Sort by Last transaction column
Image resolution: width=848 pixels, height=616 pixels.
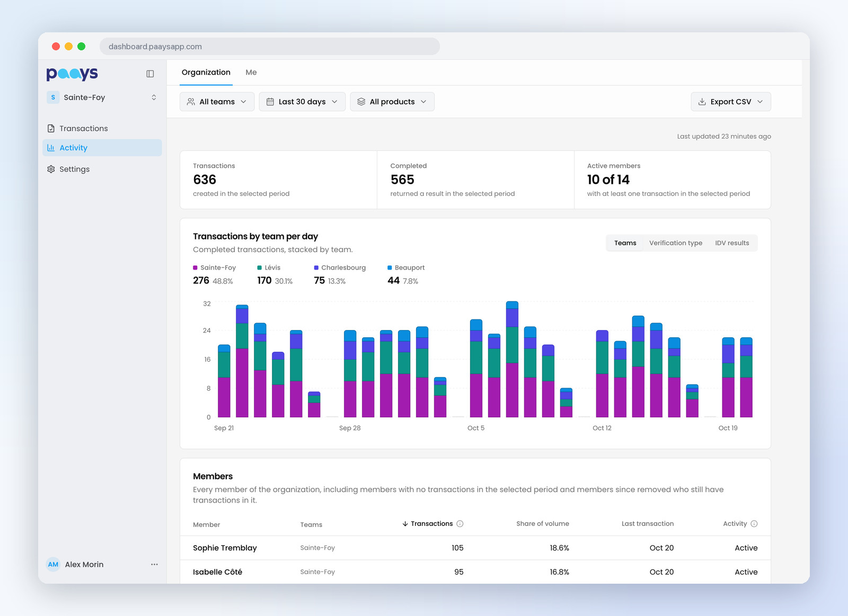(x=648, y=524)
